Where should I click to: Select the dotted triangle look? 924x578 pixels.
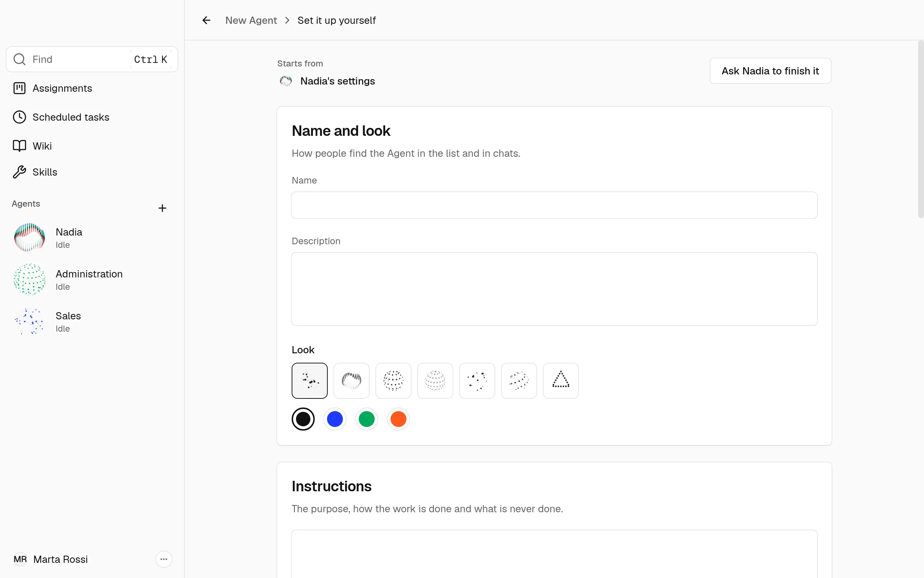coord(561,381)
